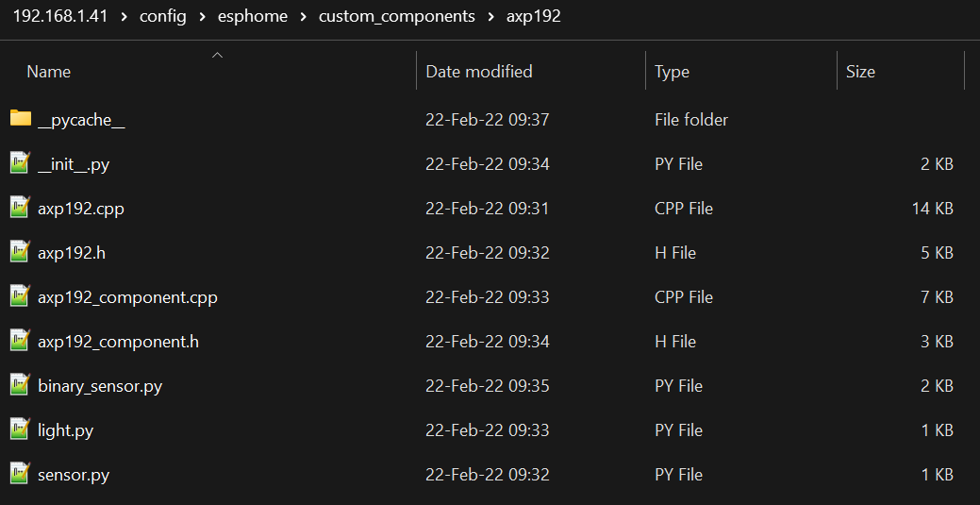980x505 pixels.
Task: Sort files by the Name column header
Action: 49,72
